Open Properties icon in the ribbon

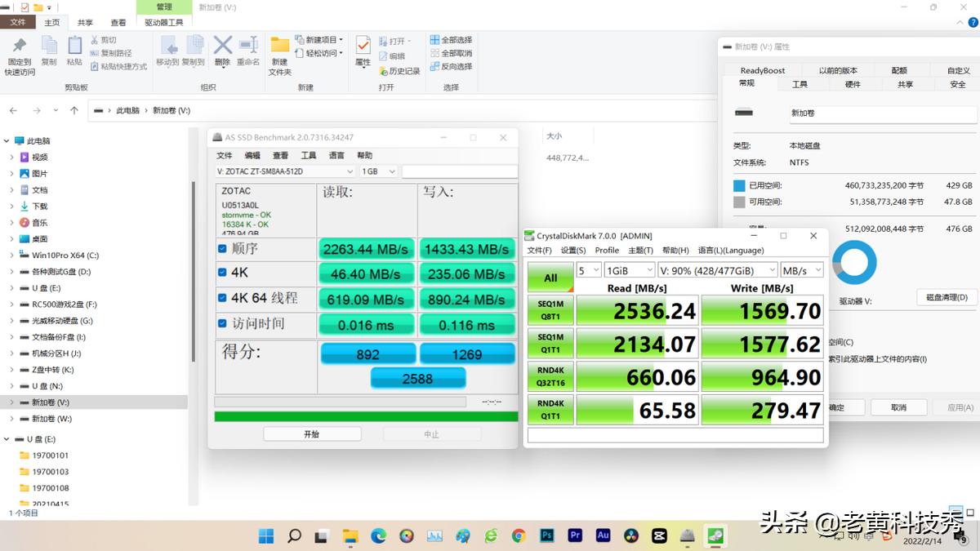point(363,46)
